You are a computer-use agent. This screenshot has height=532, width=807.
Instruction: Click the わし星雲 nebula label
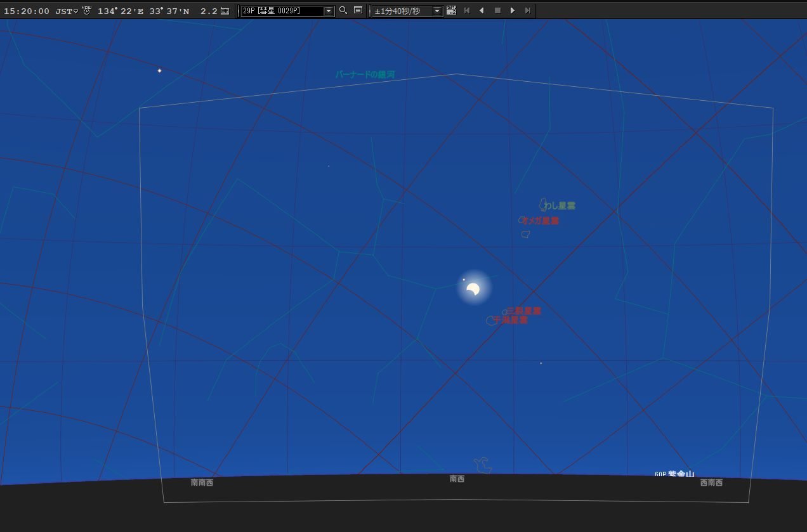click(560, 206)
